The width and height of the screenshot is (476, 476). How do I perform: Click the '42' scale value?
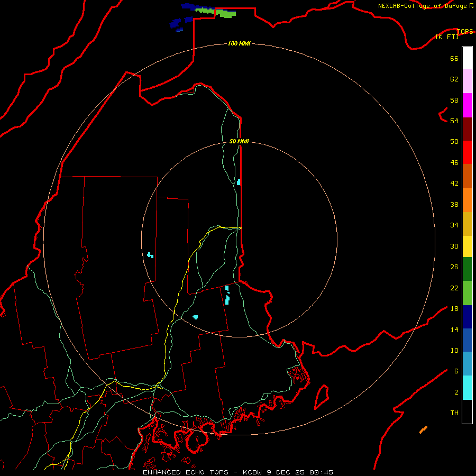(x=454, y=183)
